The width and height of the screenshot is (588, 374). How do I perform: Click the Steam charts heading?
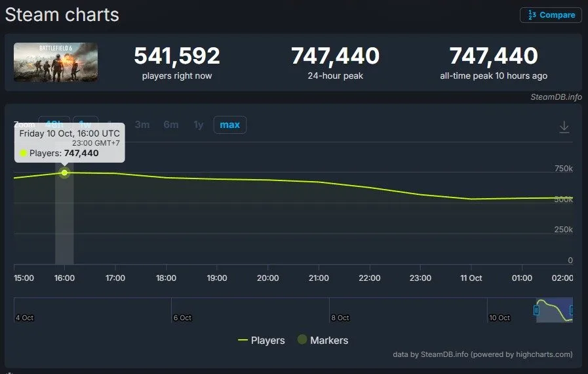[62, 15]
